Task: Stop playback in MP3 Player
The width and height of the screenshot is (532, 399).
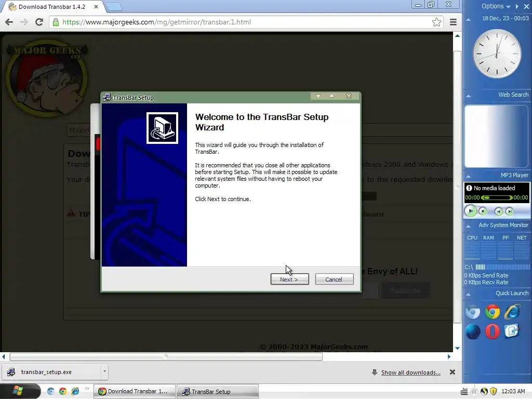Action: (483, 211)
